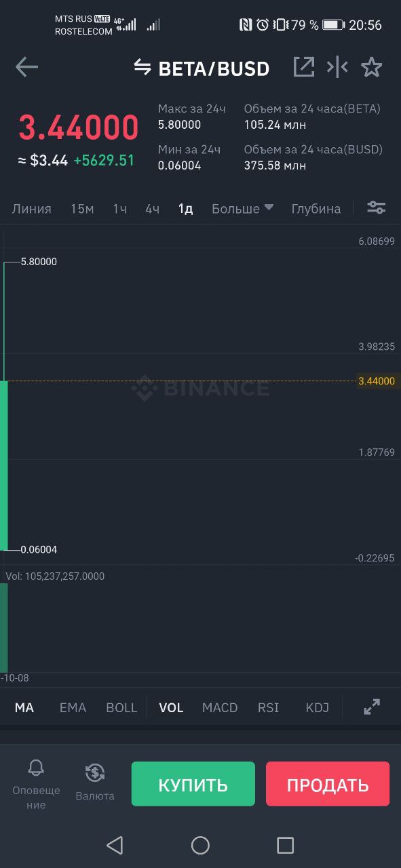Expand the Больше timeframe dropdown

point(242,208)
